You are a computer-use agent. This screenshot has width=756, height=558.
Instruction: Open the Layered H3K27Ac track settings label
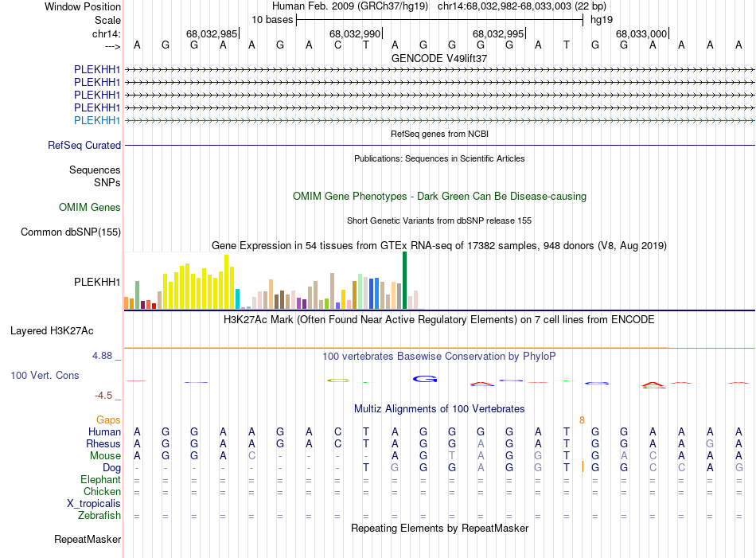tap(51, 330)
